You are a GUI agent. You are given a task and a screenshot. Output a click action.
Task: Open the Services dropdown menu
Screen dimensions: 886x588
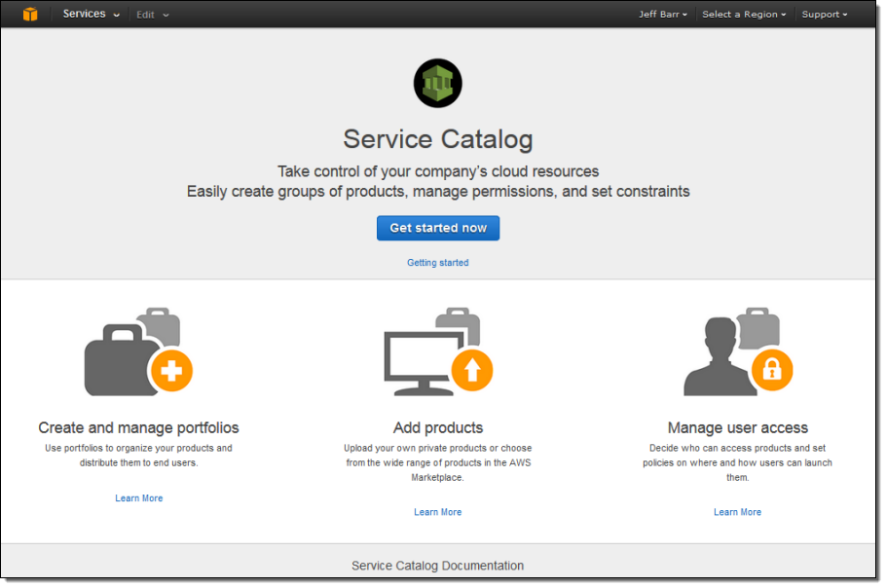click(x=92, y=15)
